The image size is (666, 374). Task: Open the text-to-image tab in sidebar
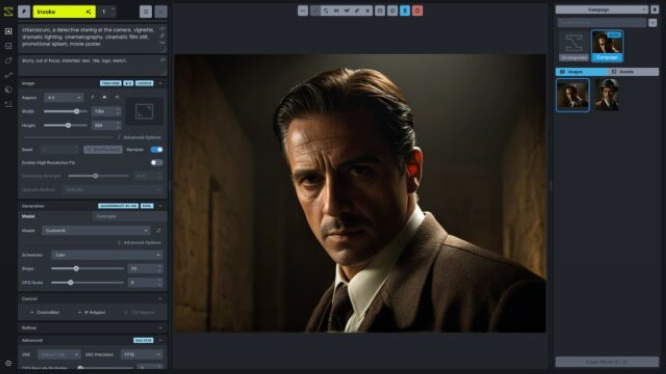(x=8, y=31)
